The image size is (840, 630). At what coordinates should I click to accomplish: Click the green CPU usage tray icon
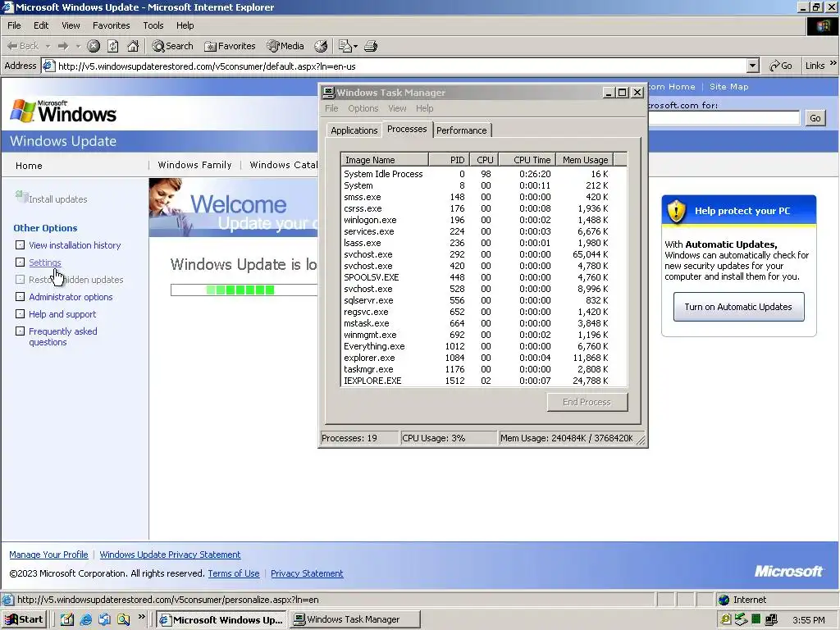(756, 619)
